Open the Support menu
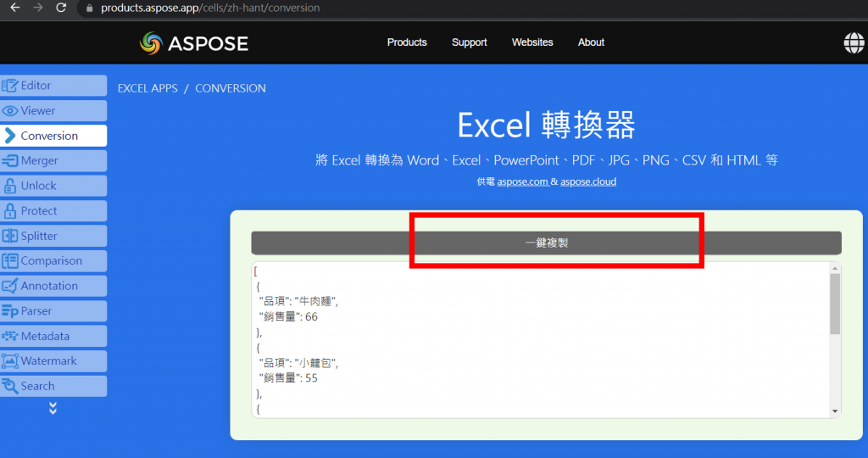The width and height of the screenshot is (868, 458). click(x=469, y=42)
